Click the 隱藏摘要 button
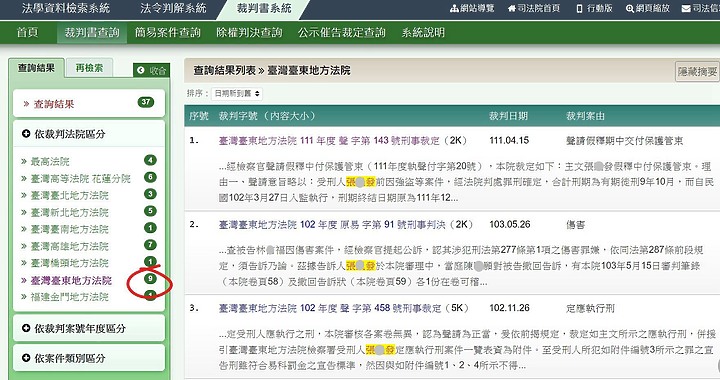Viewport: 720px width, 380px height. 698,72
